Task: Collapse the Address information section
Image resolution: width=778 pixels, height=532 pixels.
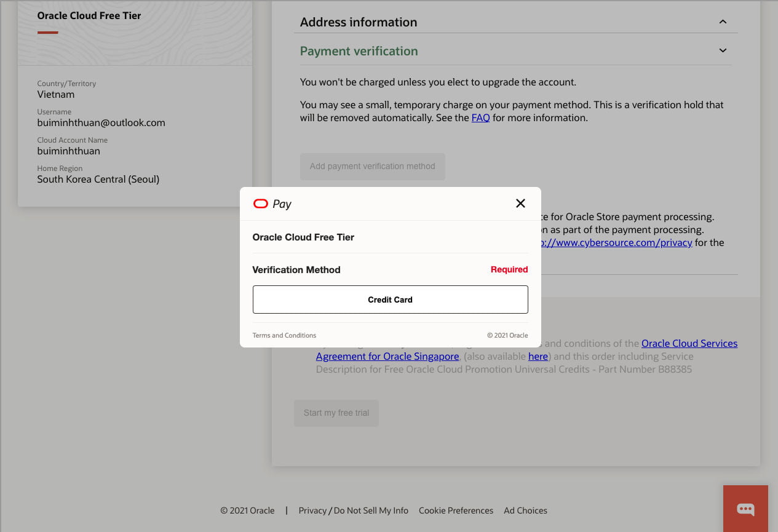Action: (x=723, y=22)
